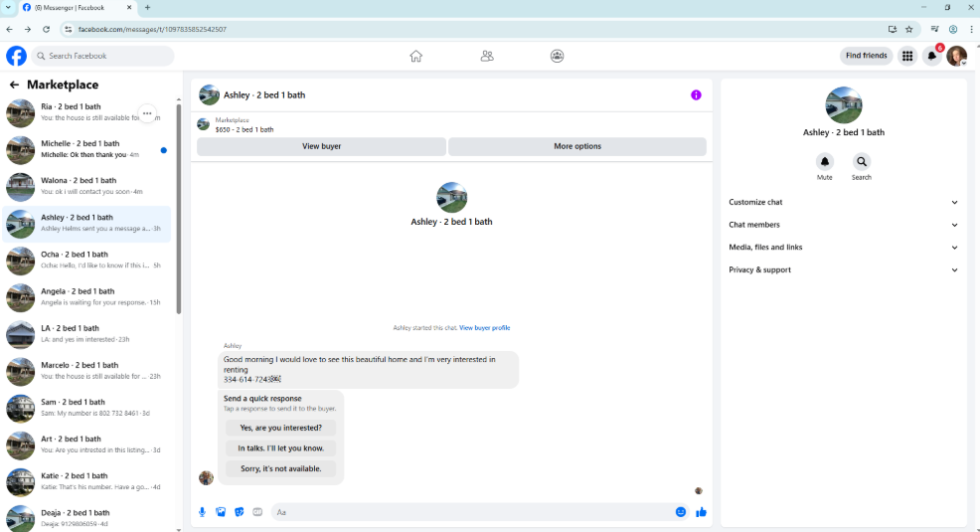Open a new browser tab
Screen dimensions: 980x532
[147, 8]
